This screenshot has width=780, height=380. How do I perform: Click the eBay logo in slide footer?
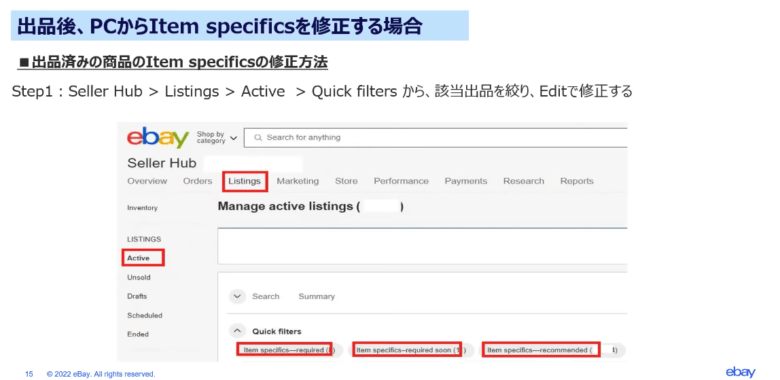coord(740,372)
